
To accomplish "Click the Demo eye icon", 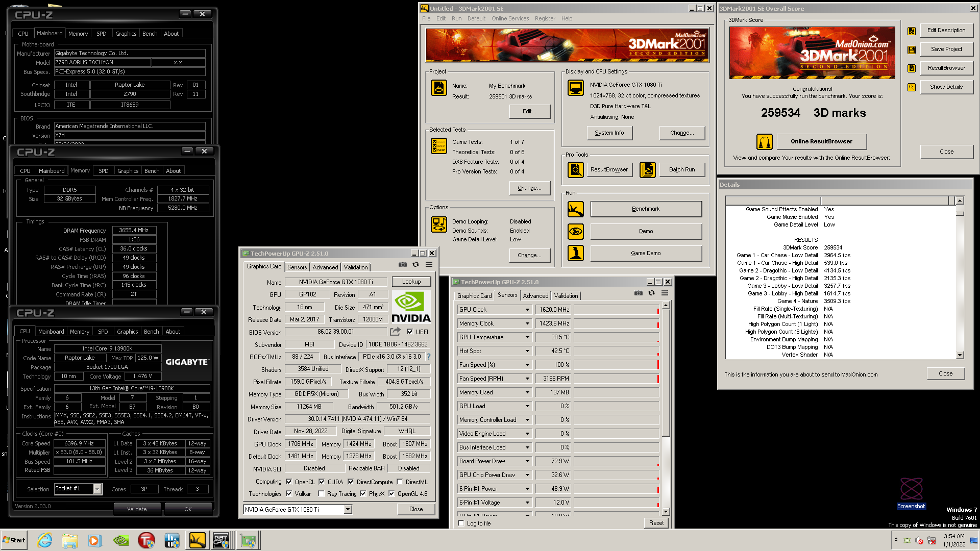I will pyautogui.click(x=576, y=231).
